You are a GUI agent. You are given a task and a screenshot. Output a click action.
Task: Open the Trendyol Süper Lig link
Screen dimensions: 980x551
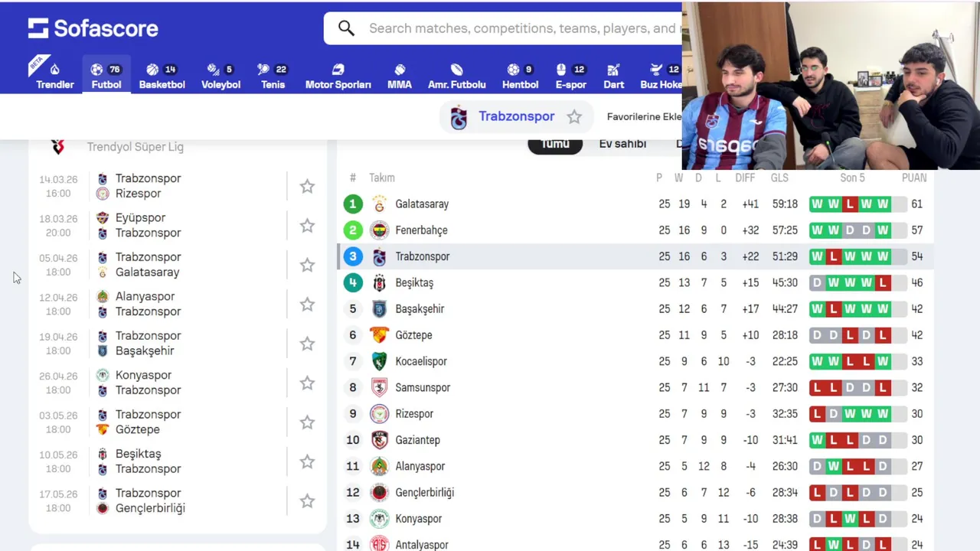135,147
